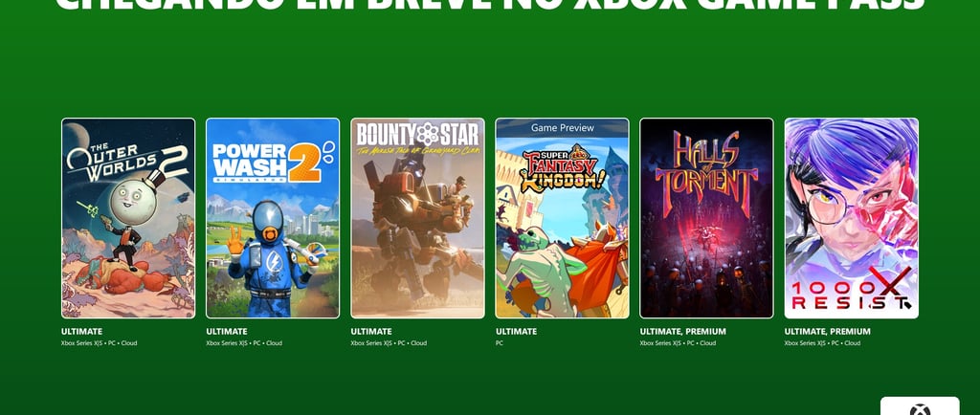Select the PowerWash Simulator 2 cover art
This screenshot has width=980, height=415.
click(273, 218)
